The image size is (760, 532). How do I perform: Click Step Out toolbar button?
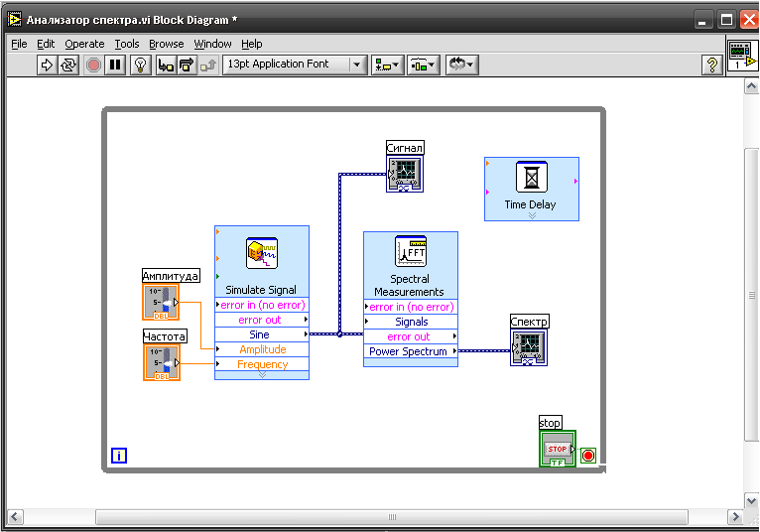[208, 65]
